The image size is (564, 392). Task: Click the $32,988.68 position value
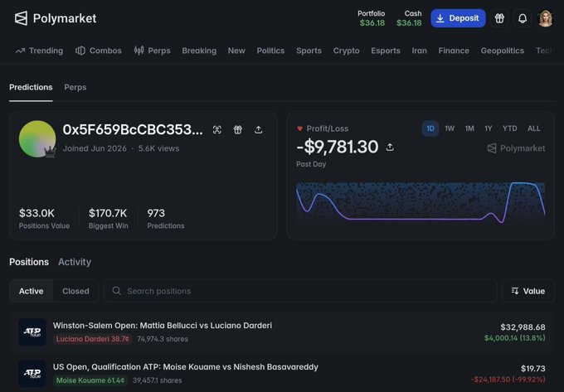(523, 327)
